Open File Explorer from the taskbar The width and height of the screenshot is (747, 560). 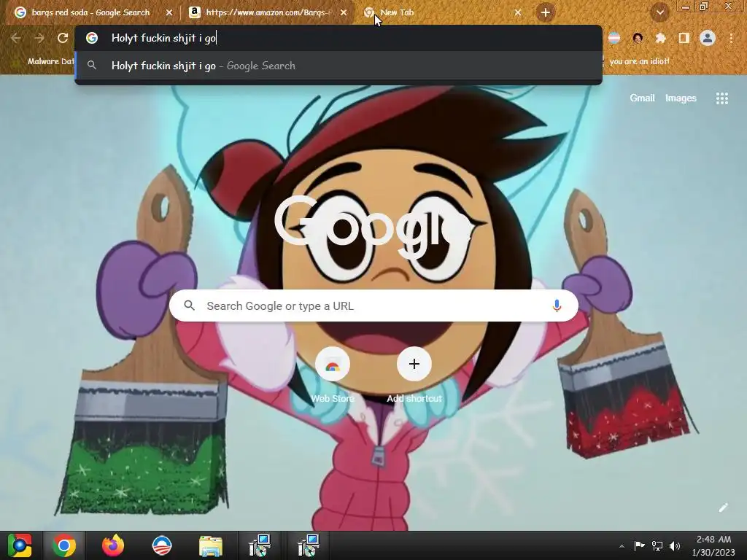click(210, 545)
